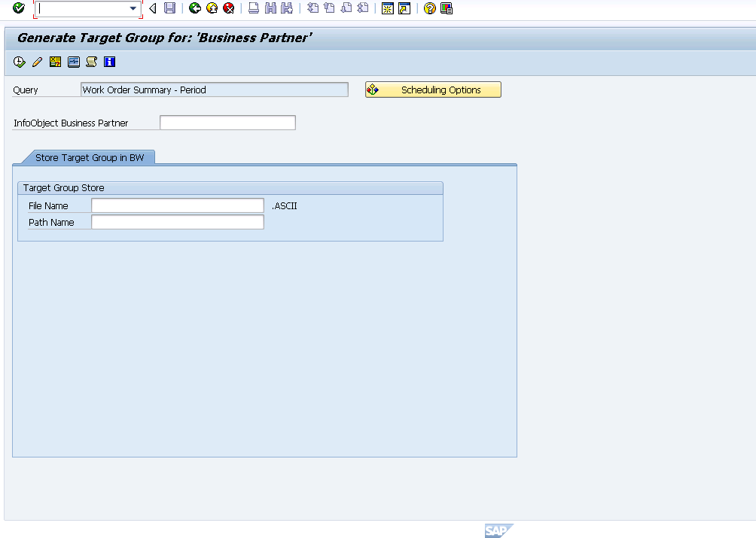The image size is (756, 538).
Task: Click the scroll-shaped log icon
Action: 91,62
